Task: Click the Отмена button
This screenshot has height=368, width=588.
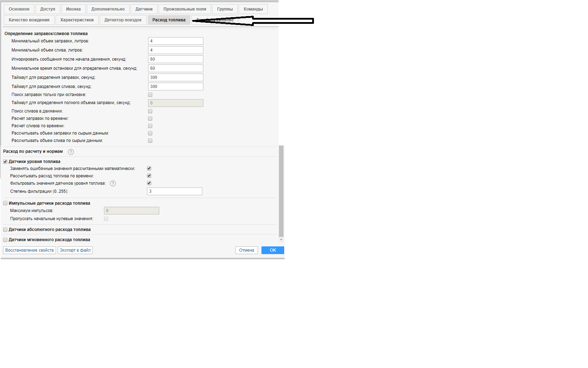Action: 246,250
